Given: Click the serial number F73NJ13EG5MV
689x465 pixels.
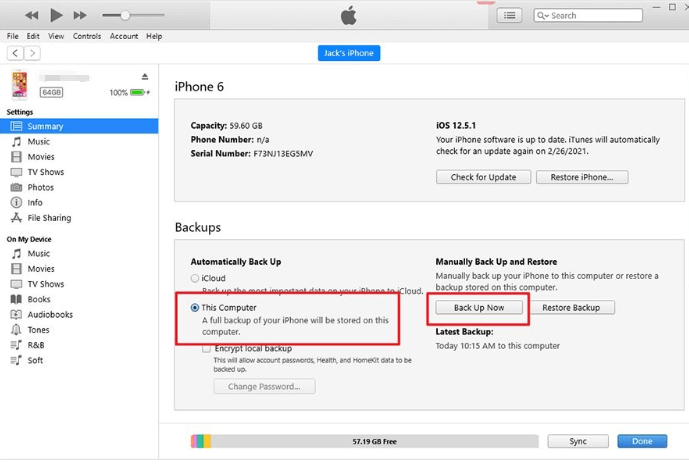Looking at the screenshot, I should coord(283,154).
